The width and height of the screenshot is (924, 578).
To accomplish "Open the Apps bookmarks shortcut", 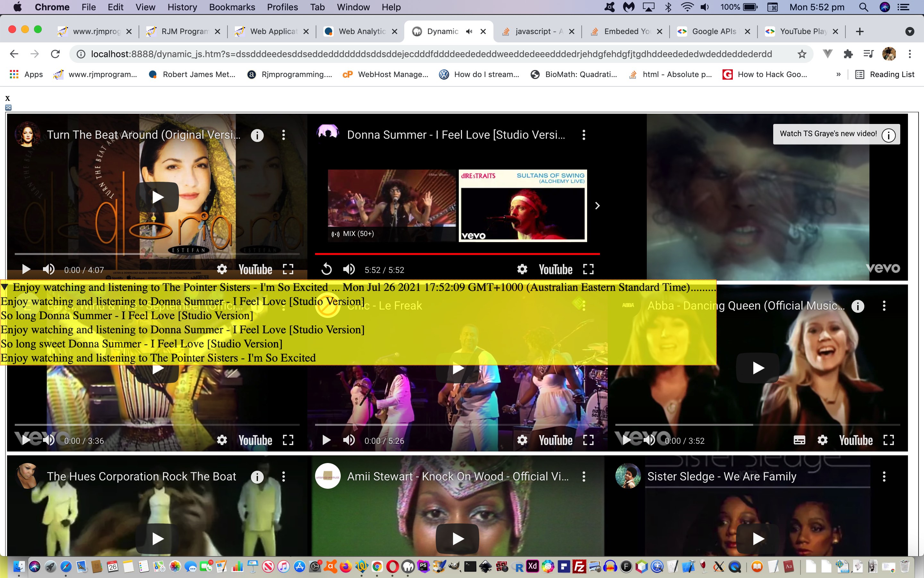I will coord(26,74).
